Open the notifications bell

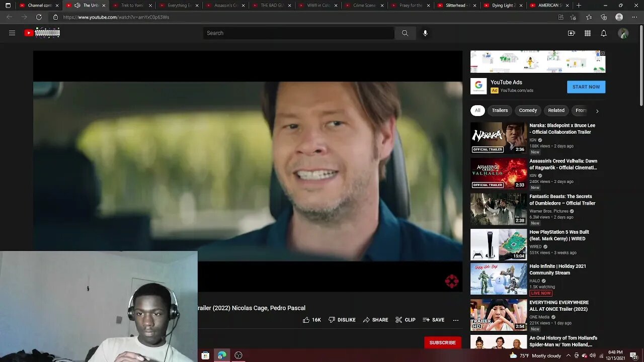(x=604, y=33)
